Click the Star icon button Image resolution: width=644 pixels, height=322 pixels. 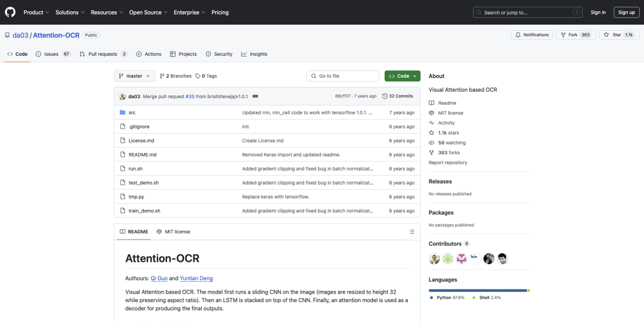606,35
